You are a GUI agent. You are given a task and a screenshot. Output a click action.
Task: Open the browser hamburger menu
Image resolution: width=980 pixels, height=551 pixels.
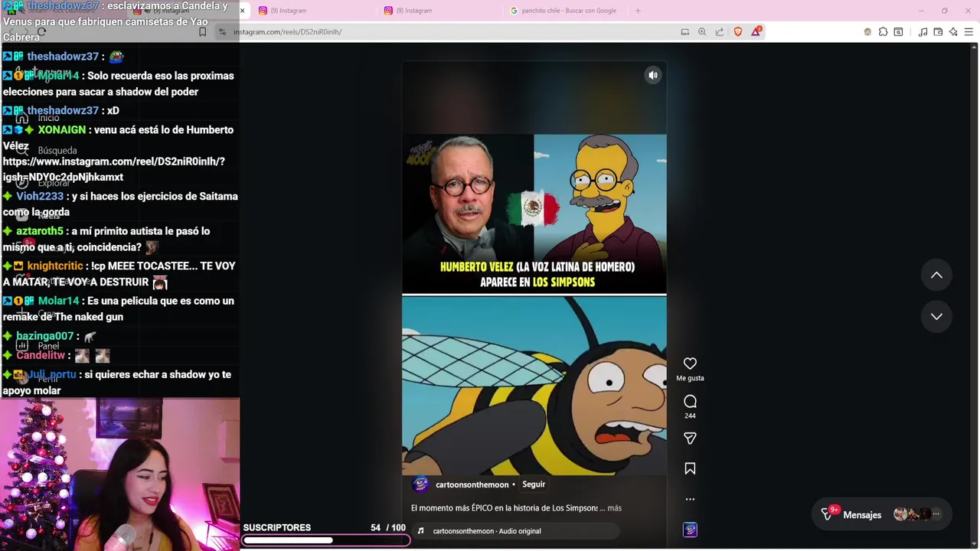click(969, 32)
